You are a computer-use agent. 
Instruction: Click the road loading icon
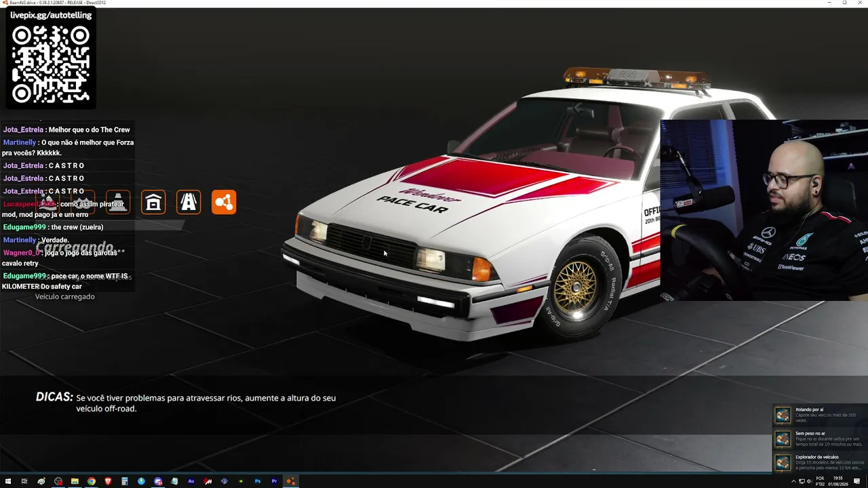[x=189, y=202]
